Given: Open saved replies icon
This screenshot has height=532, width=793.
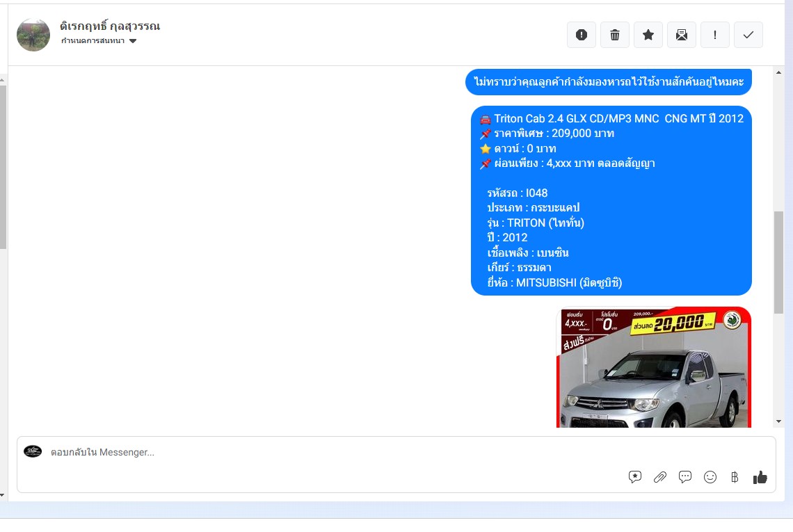Looking at the screenshot, I should (x=634, y=477).
